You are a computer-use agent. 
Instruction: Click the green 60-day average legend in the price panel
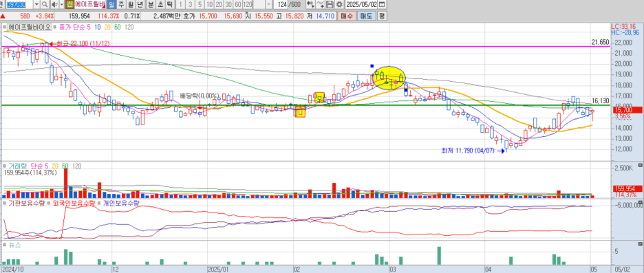pyautogui.click(x=117, y=27)
